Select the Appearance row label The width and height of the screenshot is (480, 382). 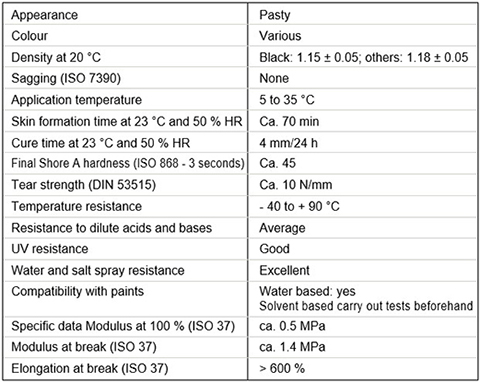44,15
